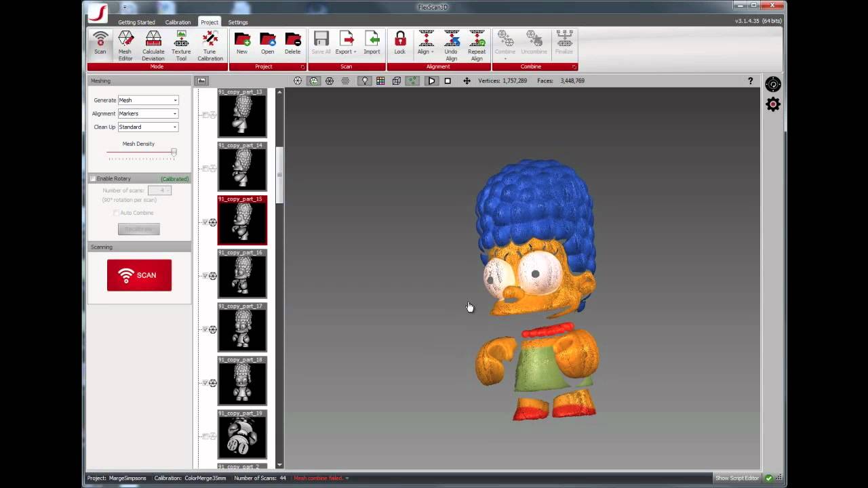Image resolution: width=868 pixels, height=488 pixels.
Task: Expand the Export dropdown arrow
Action: (x=355, y=52)
